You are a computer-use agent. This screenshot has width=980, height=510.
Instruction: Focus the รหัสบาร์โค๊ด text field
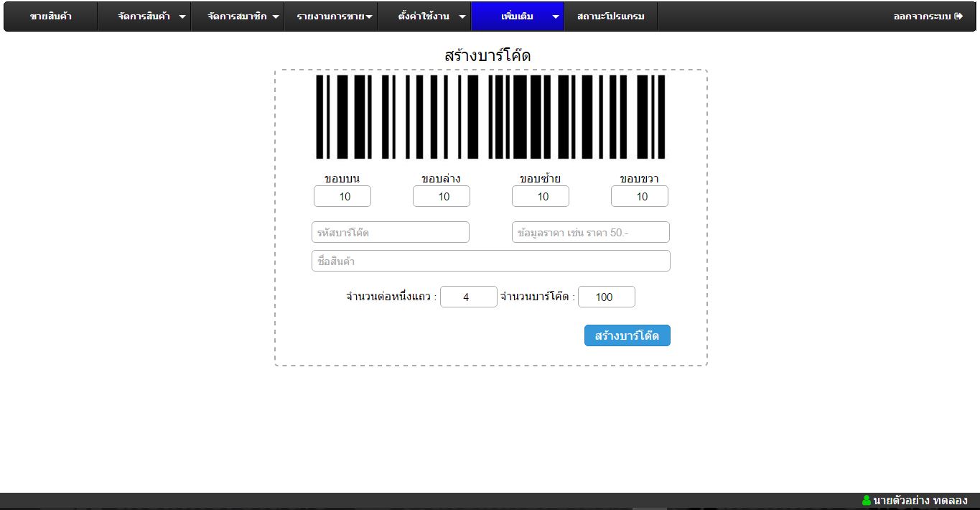(x=391, y=232)
